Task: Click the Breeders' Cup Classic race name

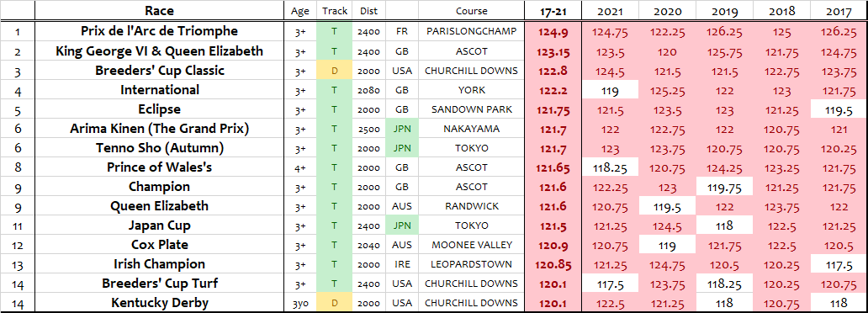Action: click(x=160, y=71)
